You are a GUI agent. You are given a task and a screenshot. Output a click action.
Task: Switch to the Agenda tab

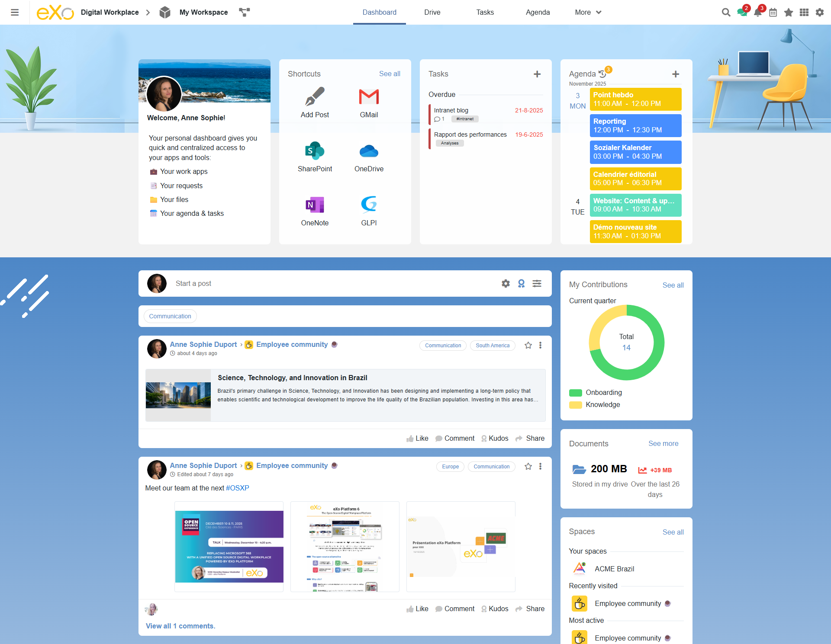[538, 12]
